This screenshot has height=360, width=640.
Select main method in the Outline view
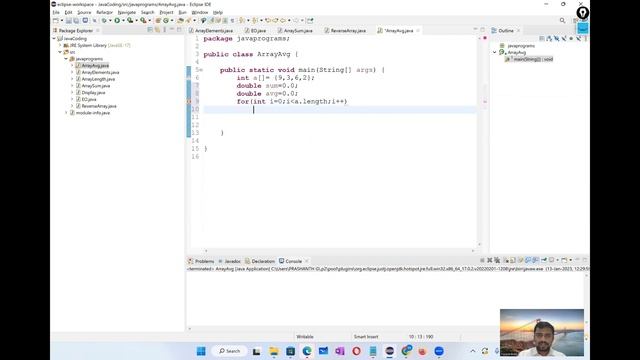[x=529, y=59]
